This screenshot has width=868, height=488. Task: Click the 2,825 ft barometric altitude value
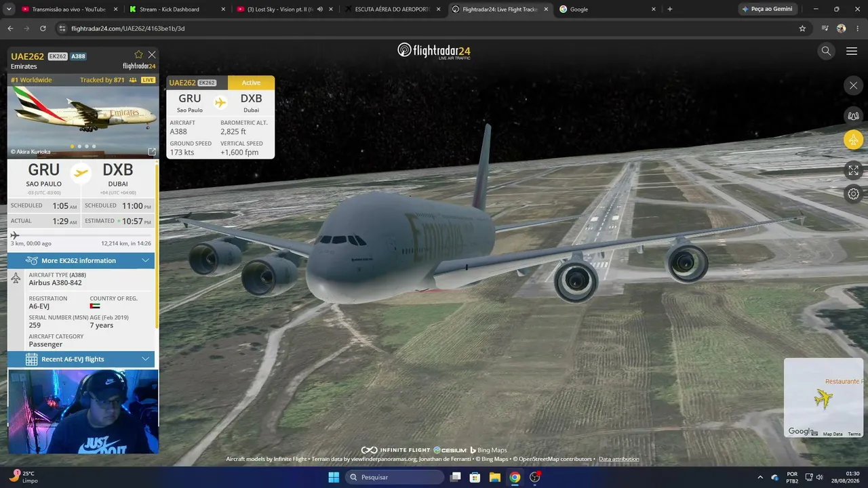(x=233, y=131)
